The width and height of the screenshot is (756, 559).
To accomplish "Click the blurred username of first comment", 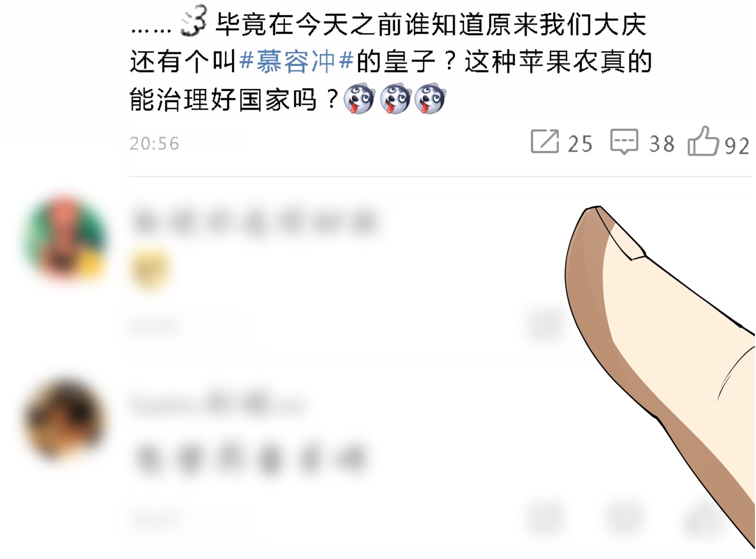I will click(255, 222).
